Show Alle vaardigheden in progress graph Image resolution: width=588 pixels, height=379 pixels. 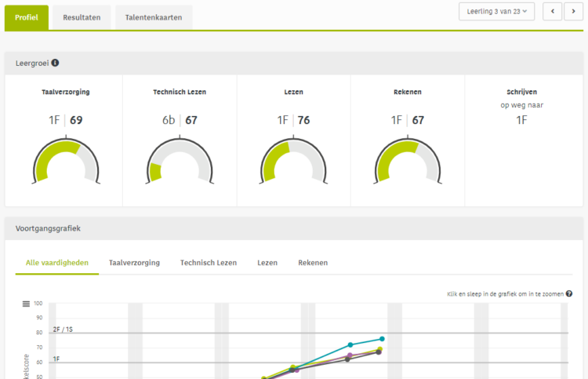tap(57, 263)
